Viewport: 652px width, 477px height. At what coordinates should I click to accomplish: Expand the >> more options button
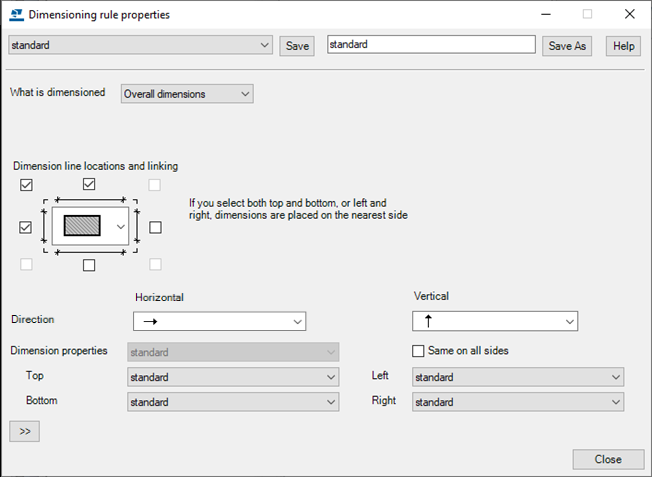(x=24, y=432)
